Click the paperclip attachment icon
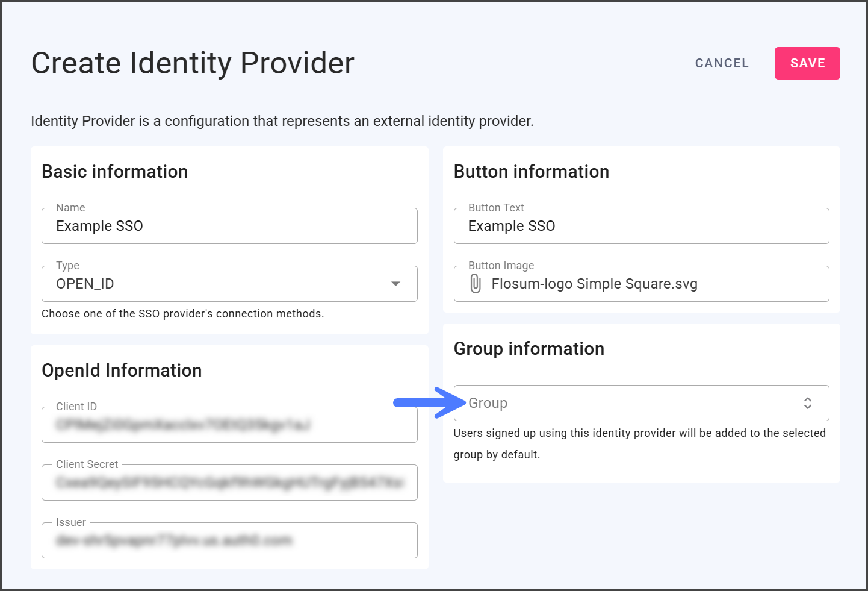 point(476,284)
